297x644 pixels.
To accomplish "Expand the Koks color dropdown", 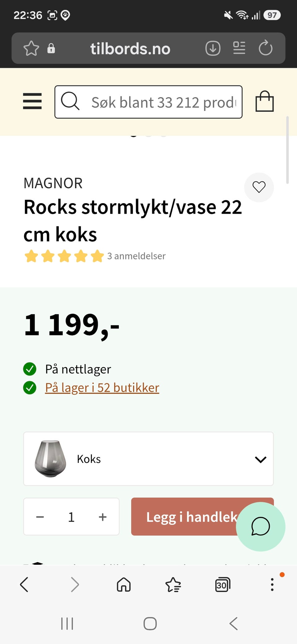I will point(148,459).
